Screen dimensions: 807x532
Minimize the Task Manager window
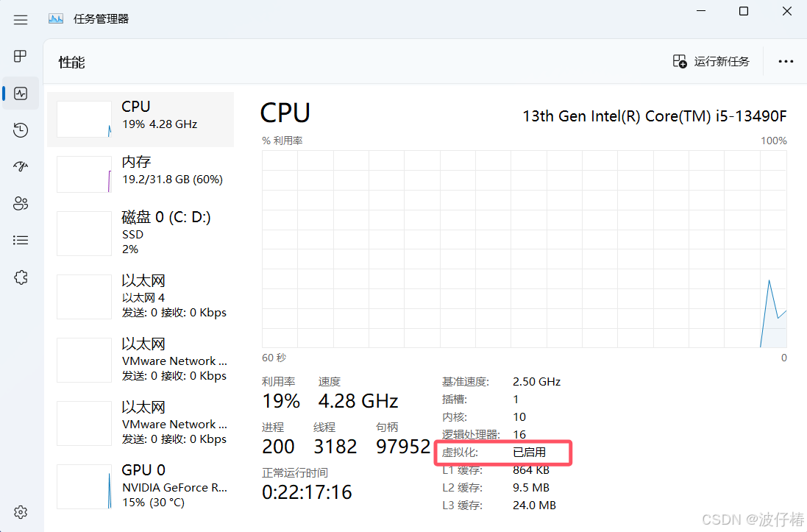701,11
